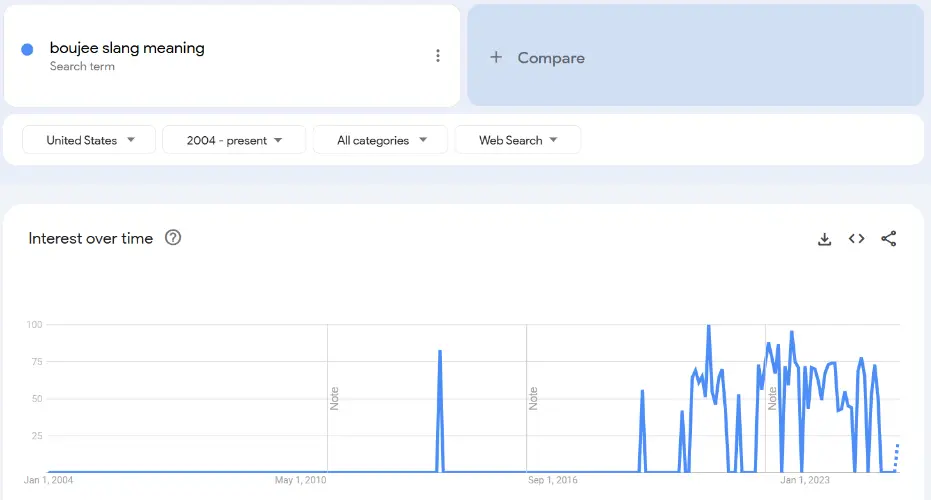Edit the 'boujee slang meaning' search term
This screenshot has height=500, width=931.
coord(127,48)
